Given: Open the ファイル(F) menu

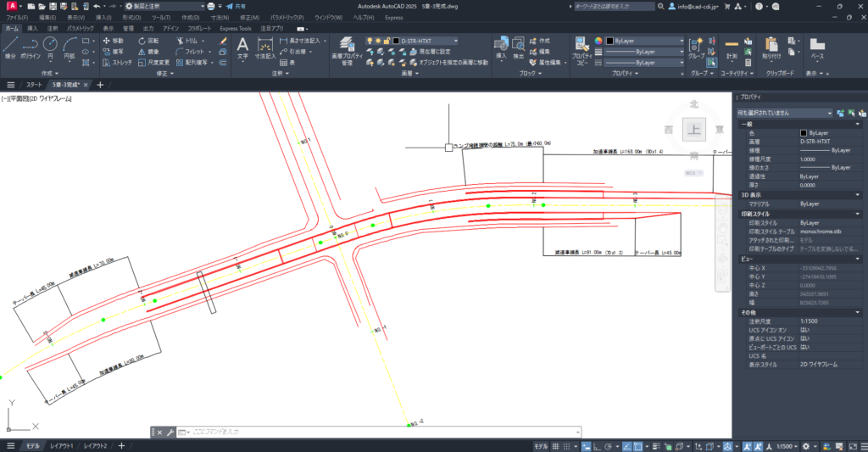Looking at the screenshot, I should (x=16, y=17).
